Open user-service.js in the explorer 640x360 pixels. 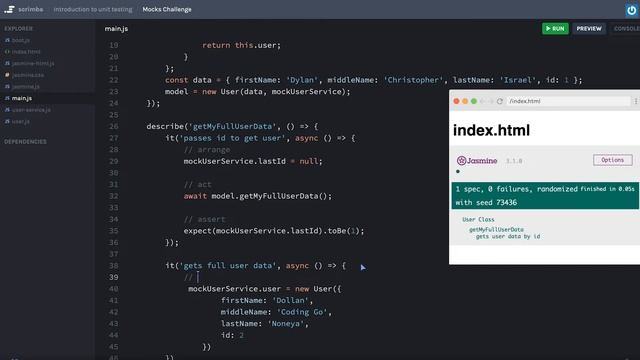point(31,110)
